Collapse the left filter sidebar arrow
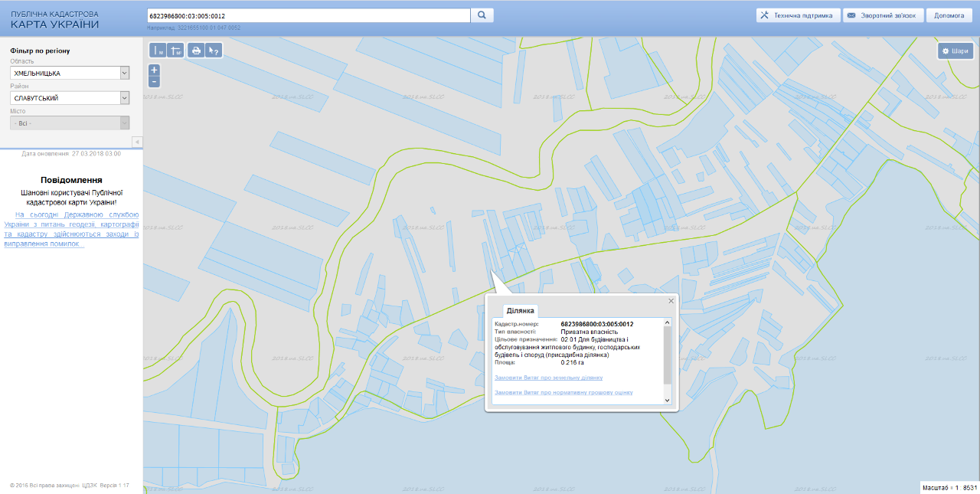The height and width of the screenshot is (494, 980). tap(137, 142)
